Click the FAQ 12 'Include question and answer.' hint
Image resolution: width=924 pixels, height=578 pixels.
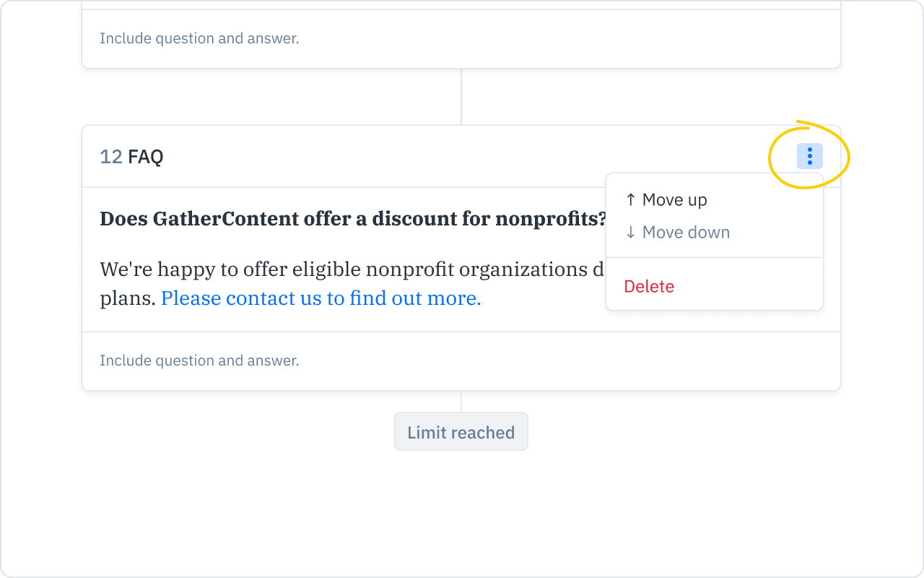pos(199,361)
